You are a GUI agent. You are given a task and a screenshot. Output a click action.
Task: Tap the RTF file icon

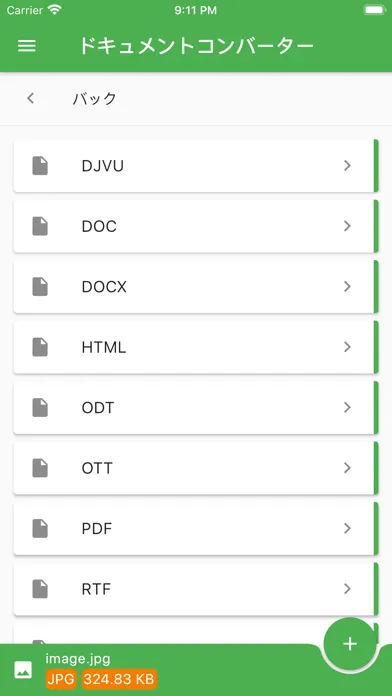(40, 589)
